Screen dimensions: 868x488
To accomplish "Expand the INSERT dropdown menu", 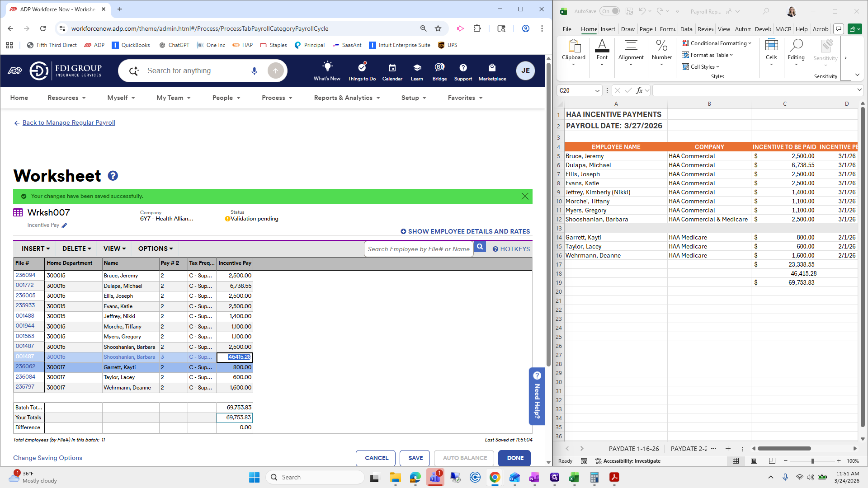I will (x=36, y=249).
